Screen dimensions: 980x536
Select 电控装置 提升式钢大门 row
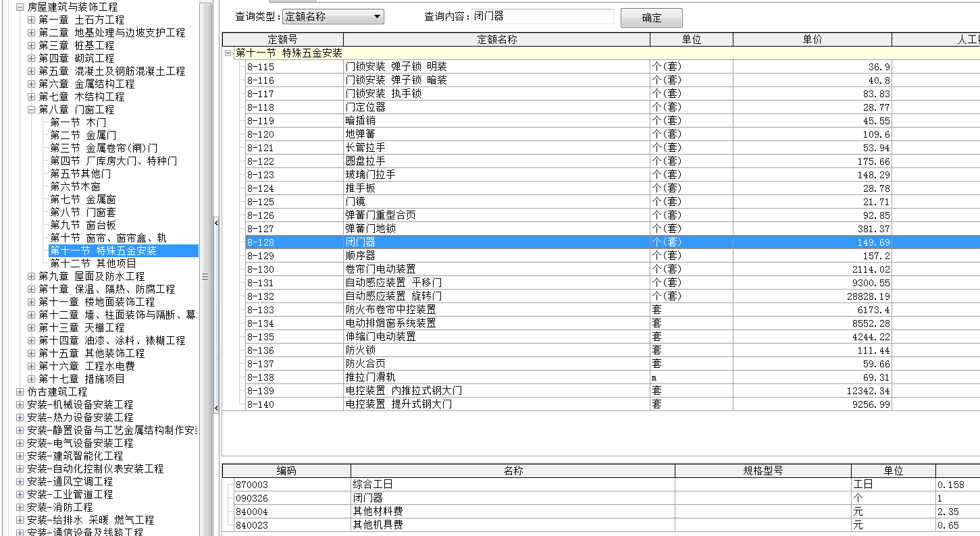(613, 404)
